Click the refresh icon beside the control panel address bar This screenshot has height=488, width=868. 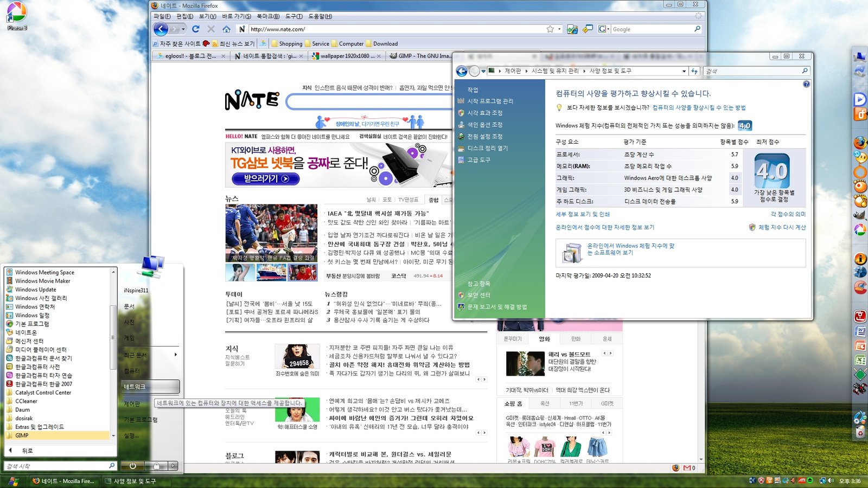tap(694, 71)
